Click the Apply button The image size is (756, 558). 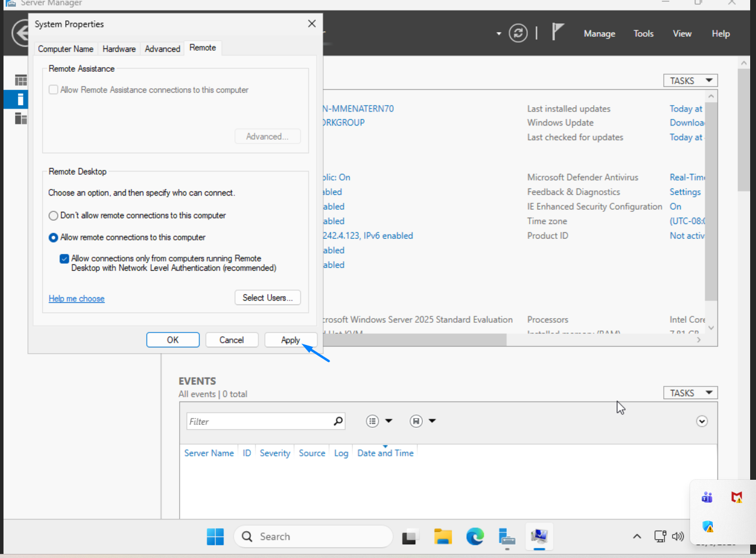pos(290,340)
